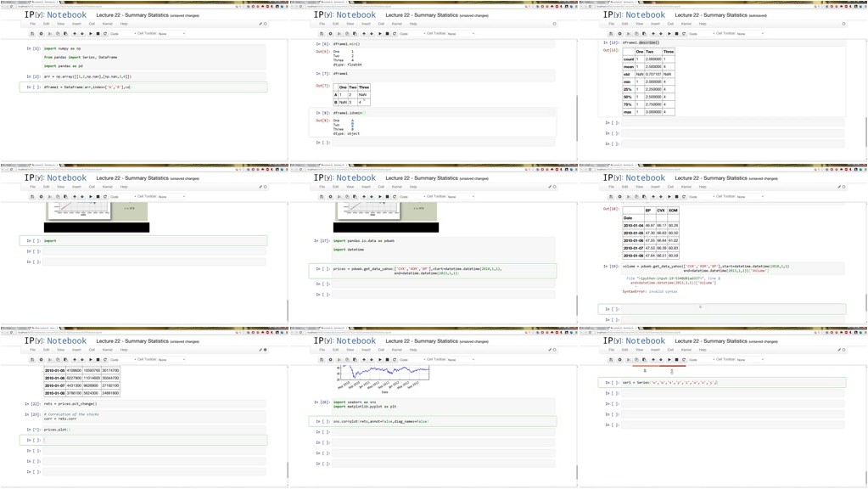The width and height of the screenshot is (868, 489).
Task: Click Cut cell icon in the SyntaxError panel
Action: coord(629,196)
